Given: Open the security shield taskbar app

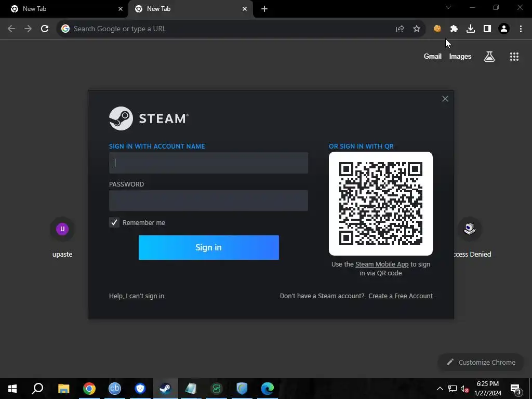Looking at the screenshot, I should pos(242,389).
